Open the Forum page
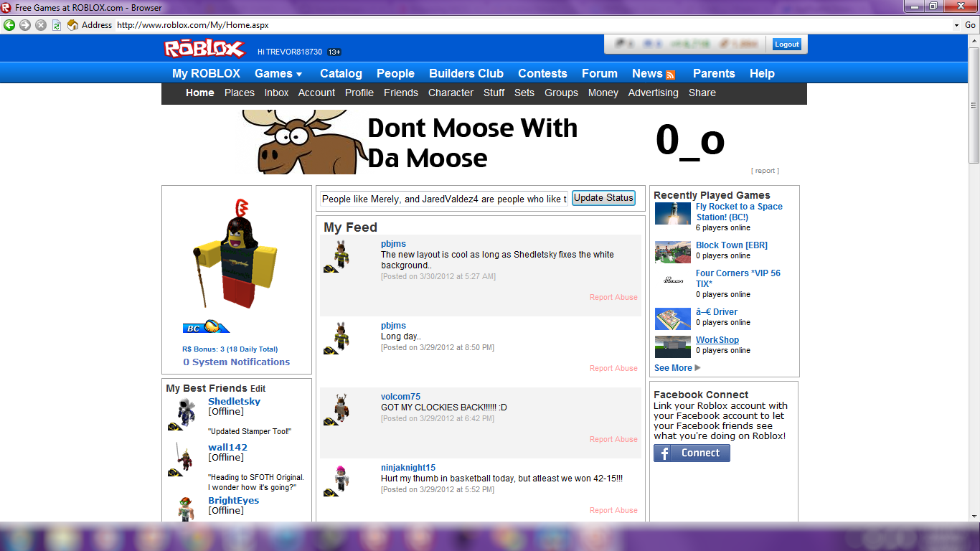The image size is (980, 551). click(x=600, y=73)
